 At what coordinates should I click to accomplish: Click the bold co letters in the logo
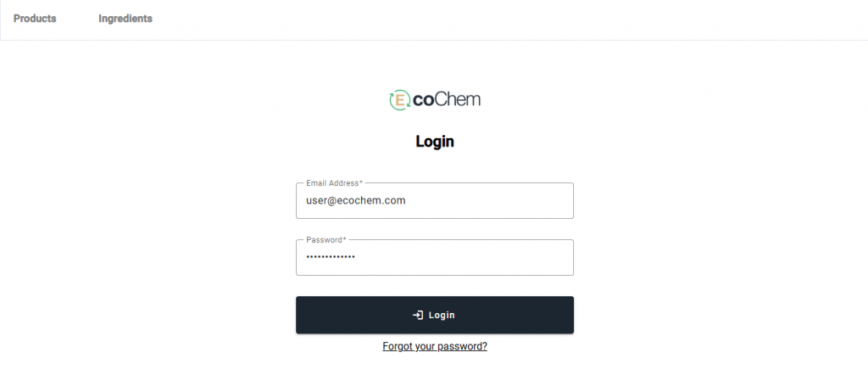(423, 101)
